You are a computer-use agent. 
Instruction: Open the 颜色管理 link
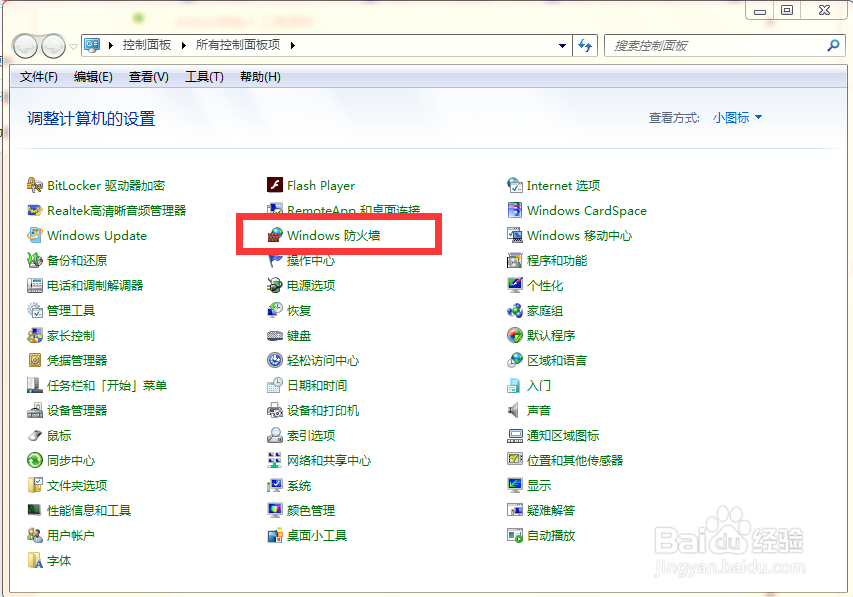click(x=311, y=511)
